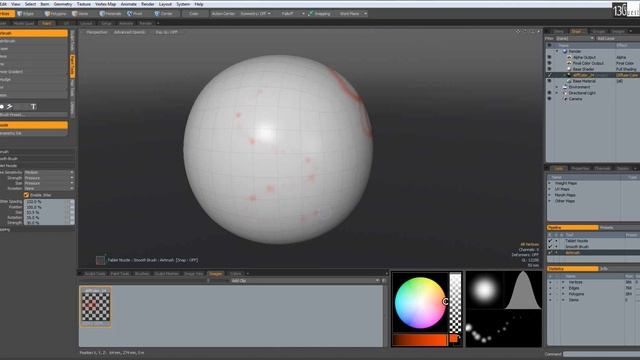Expand the Environment tree item

point(557,87)
